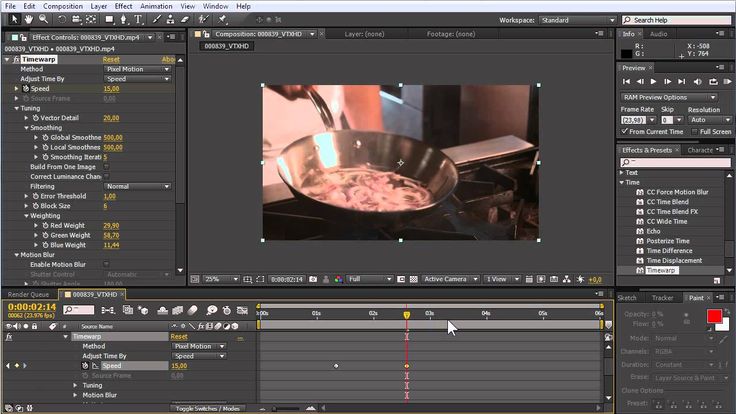
Task: Open the Effect menu
Action: [x=123, y=6]
